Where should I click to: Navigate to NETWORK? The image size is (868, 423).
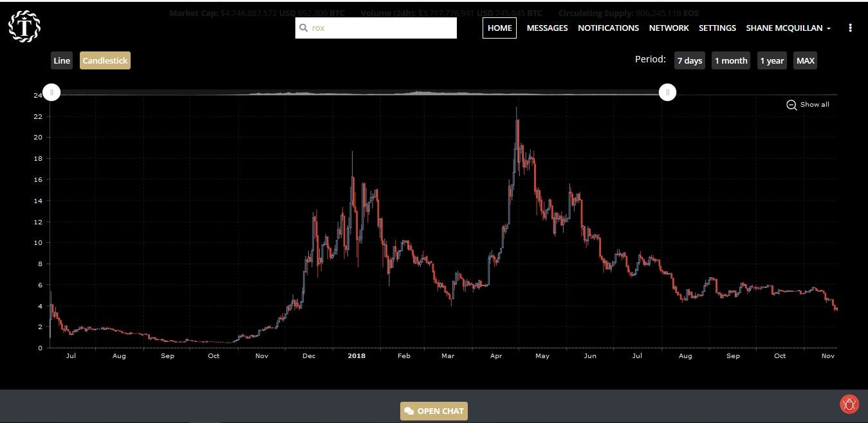coord(669,28)
